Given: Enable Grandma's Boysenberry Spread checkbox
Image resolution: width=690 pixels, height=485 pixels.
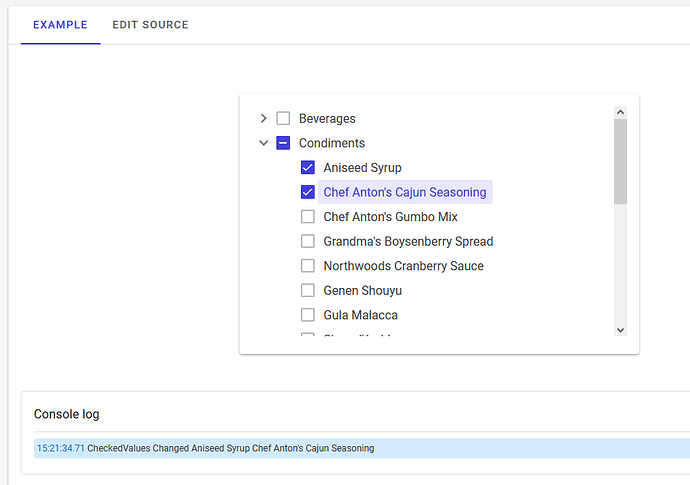Looking at the screenshot, I should coord(308,241).
